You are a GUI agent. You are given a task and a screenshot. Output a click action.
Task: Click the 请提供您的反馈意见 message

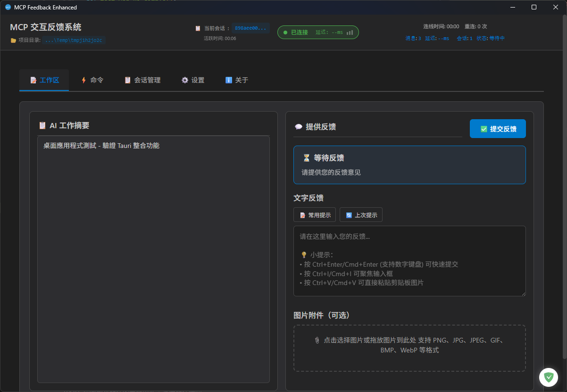pos(331,172)
